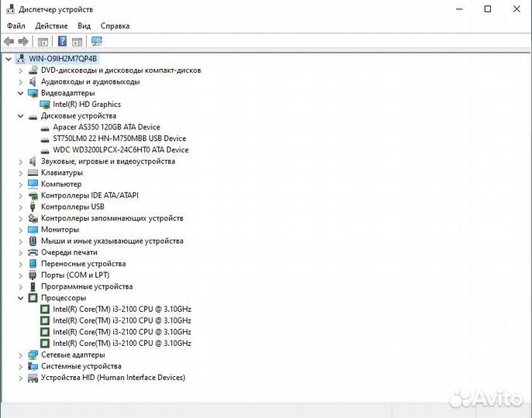Image resolution: width=532 pixels, height=418 pixels.
Task: Click the Forward arrow toolbar icon
Action: (23, 41)
